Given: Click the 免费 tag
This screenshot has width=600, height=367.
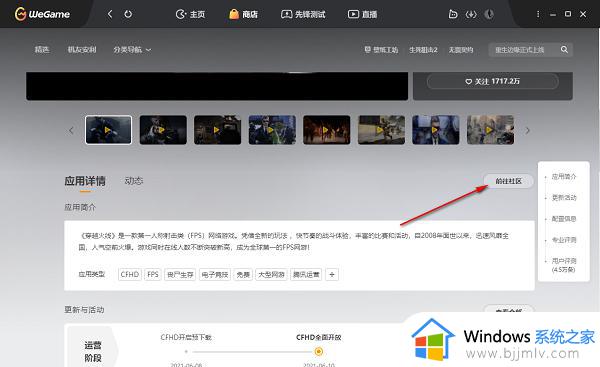Looking at the screenshot, I should click(243, 274).
